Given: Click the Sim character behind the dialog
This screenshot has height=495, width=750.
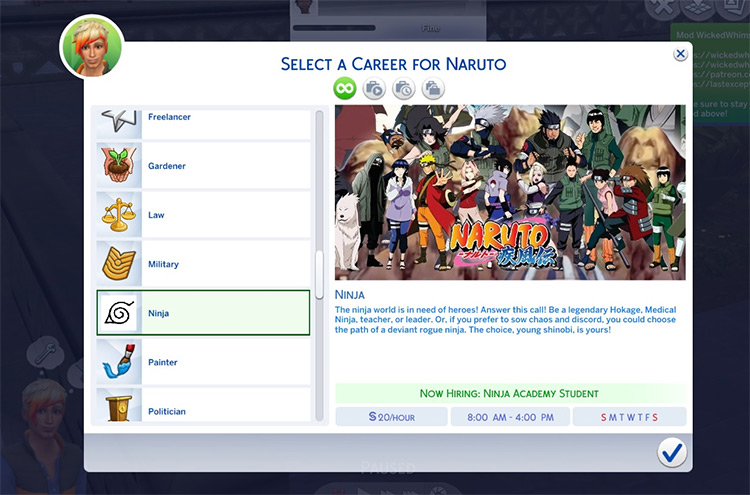Looking at the screenshot, I should coord(43,435).
